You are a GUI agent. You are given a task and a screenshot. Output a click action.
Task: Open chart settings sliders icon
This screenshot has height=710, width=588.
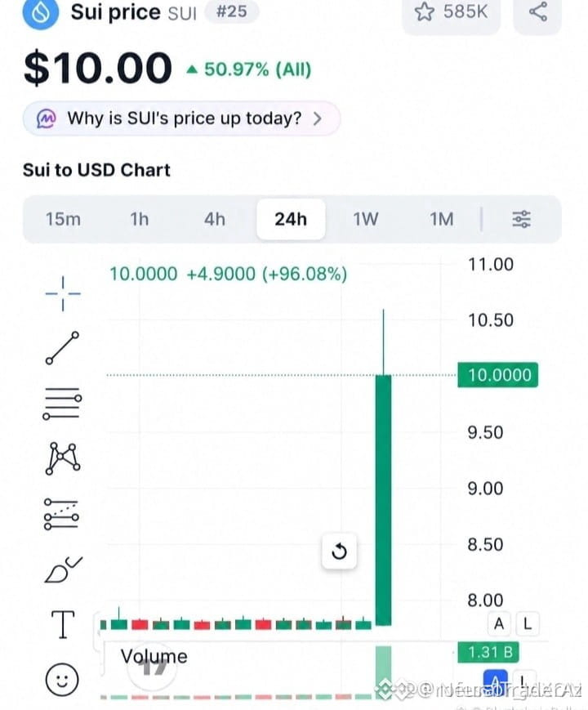coord(522,219)
